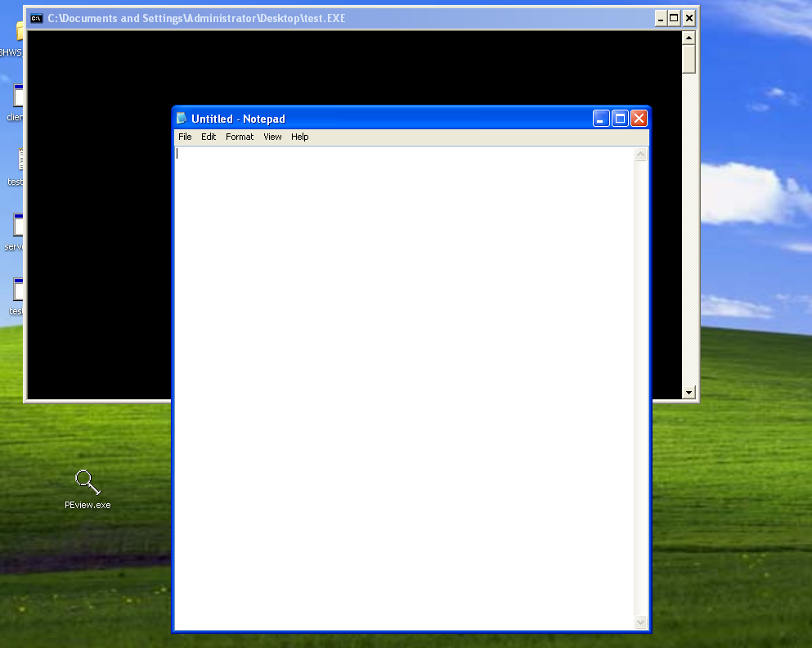Image resolution: width=812 pixels, height=648 pixels.
Task: Maximize the Untitled - Notepad window
Action: click(x=620, y=119)
